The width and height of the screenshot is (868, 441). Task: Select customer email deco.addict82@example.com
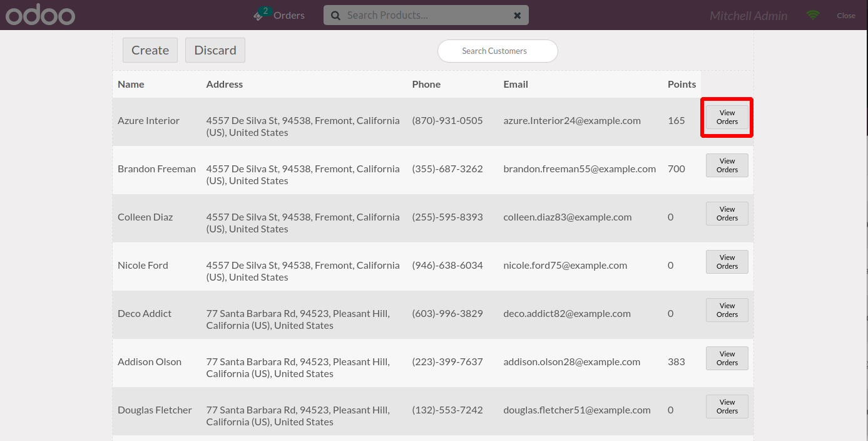(567, 314)
